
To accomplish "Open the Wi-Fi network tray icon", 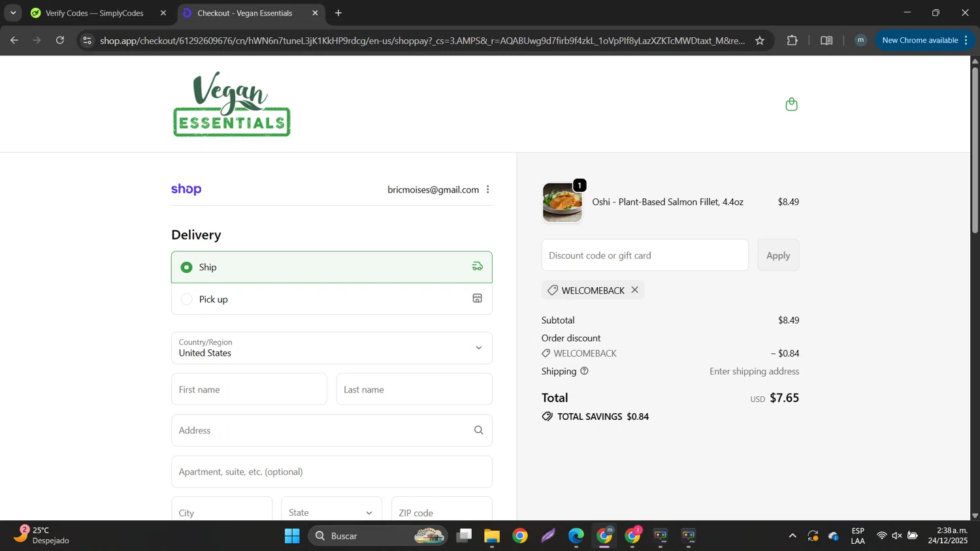I will point(881,536).
